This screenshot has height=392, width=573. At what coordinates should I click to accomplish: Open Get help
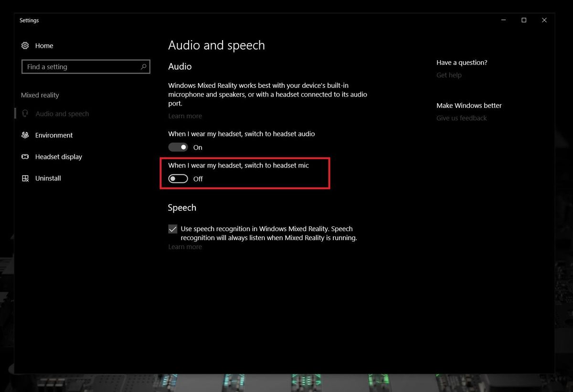click(448, 75)
